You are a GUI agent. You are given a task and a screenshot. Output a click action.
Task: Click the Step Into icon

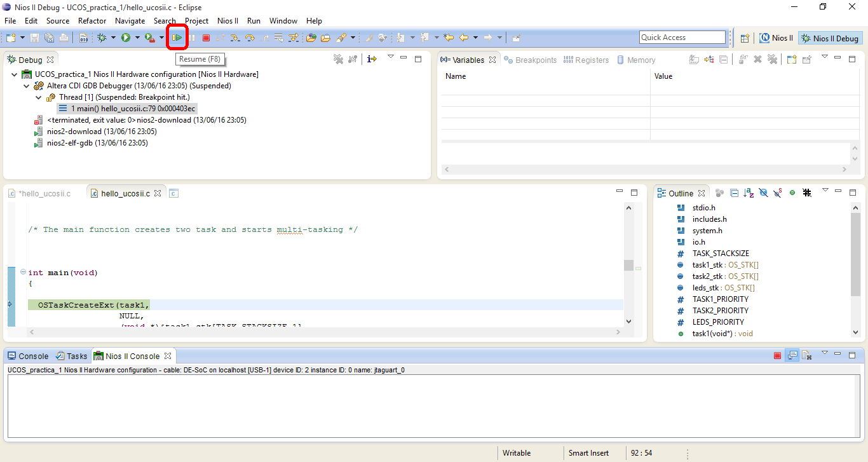pos(235,38)
